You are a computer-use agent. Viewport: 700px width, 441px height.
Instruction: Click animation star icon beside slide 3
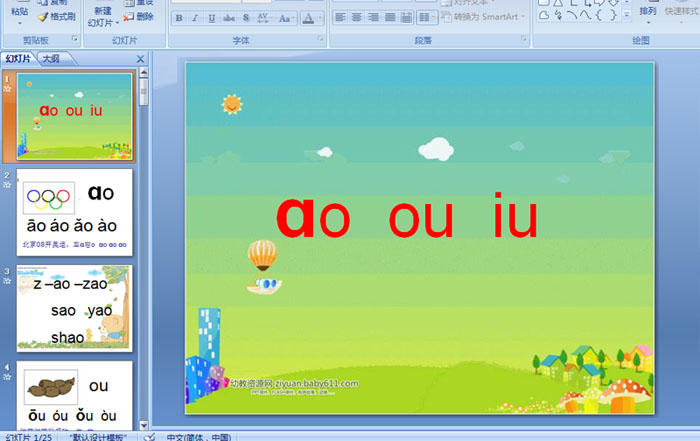click(7, 281)
